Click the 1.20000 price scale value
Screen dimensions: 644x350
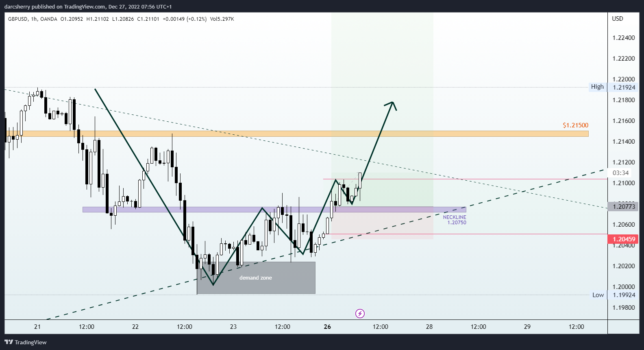click(624, 287)
